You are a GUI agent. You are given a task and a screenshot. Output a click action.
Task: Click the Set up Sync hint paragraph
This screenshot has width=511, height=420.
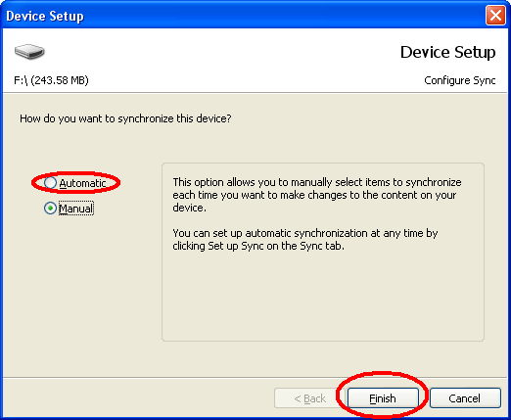pyautogui.click(x=305, y=240)
